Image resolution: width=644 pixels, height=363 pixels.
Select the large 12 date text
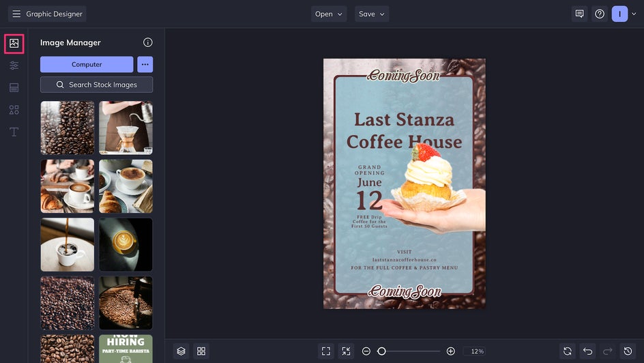[x=369, y=201]
